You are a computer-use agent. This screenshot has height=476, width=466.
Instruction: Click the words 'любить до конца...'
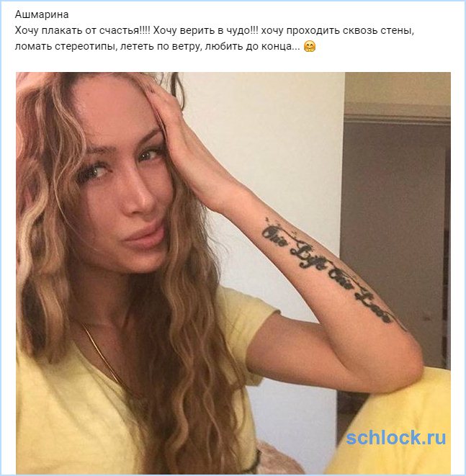251,47
